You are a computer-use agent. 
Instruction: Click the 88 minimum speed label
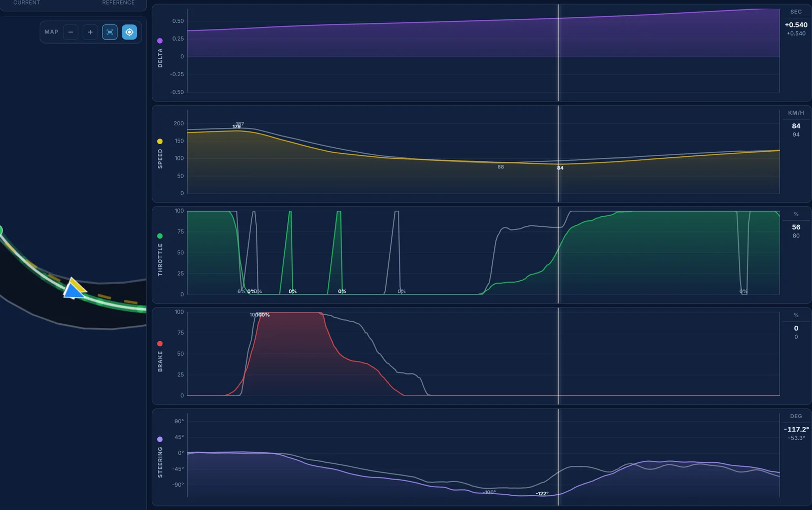pos(501,167)
